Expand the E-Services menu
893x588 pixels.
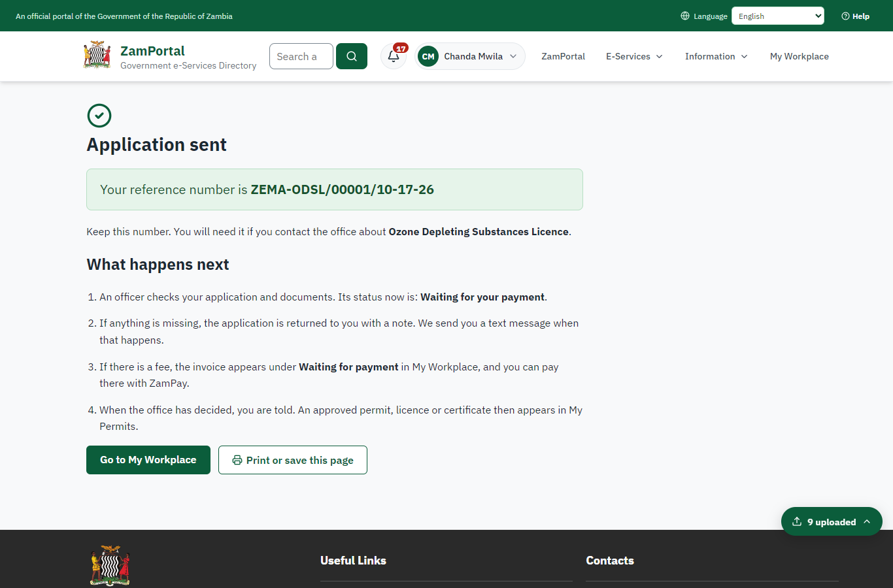coord(634,56)
